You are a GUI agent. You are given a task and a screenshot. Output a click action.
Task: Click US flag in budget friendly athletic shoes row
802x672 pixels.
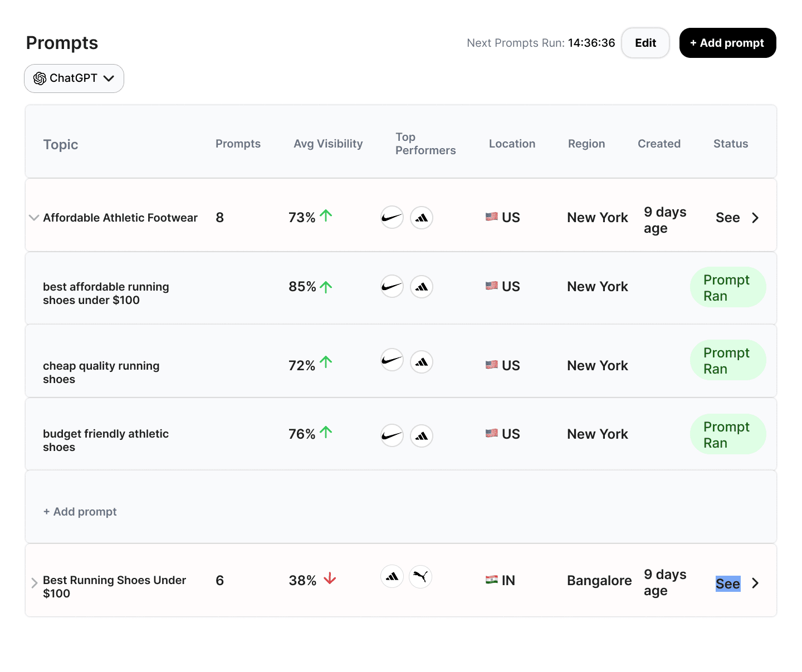[492, 433]
